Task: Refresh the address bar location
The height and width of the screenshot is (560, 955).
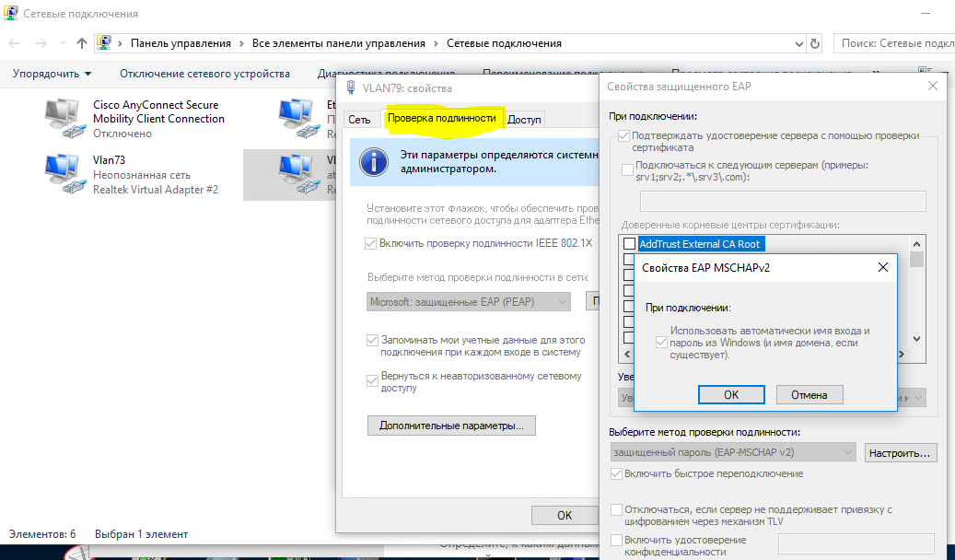Action: (815, 43)
